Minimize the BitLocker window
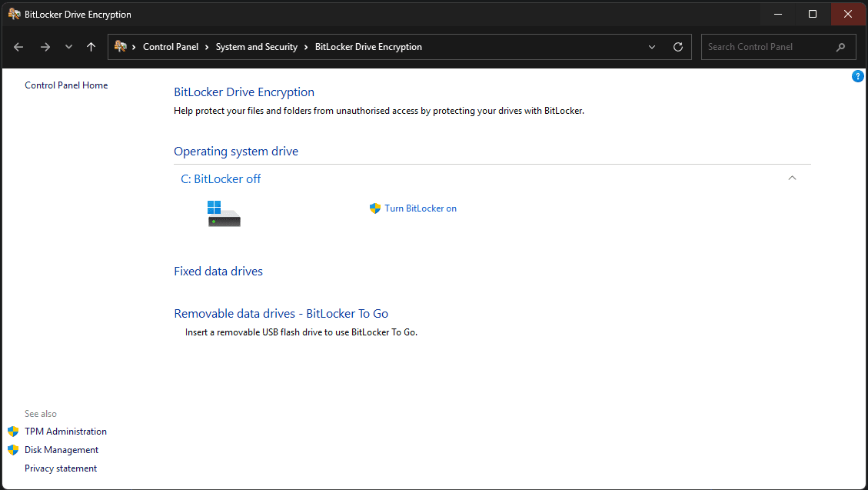 (778, 14)
